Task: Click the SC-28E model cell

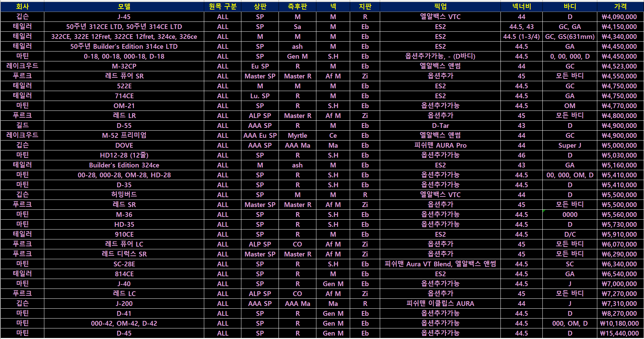Action: point(124,264)
